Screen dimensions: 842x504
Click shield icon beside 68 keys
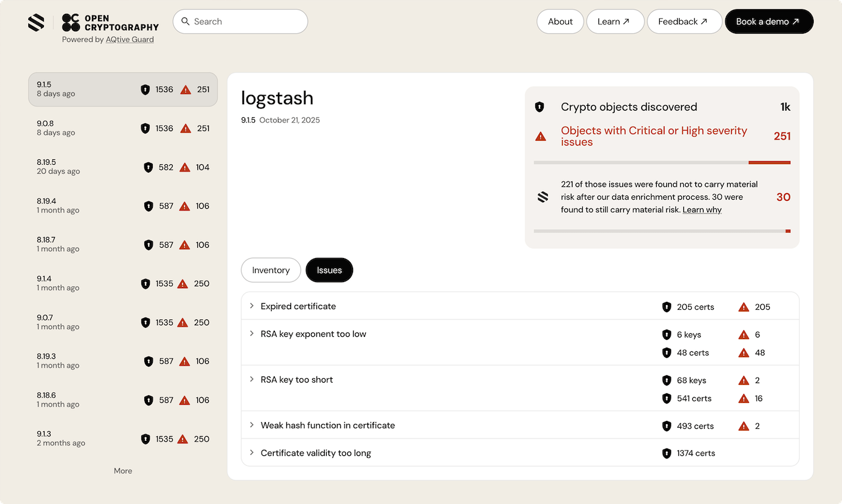(666, 380)
